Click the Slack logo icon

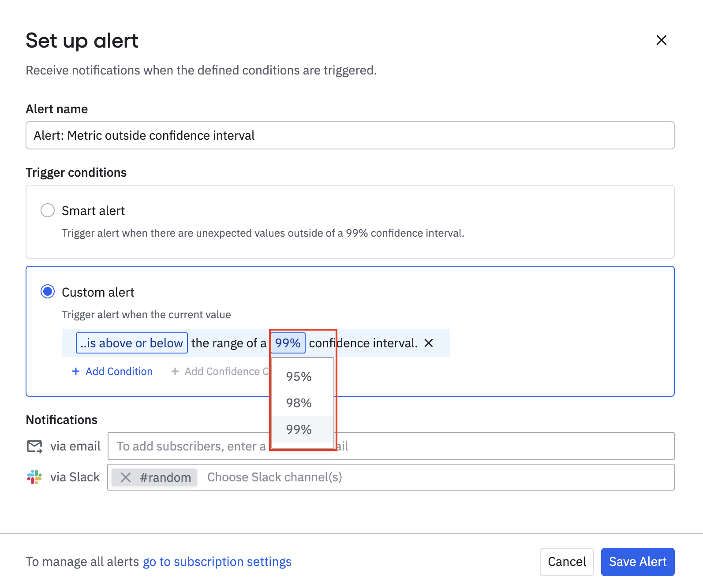34,477
